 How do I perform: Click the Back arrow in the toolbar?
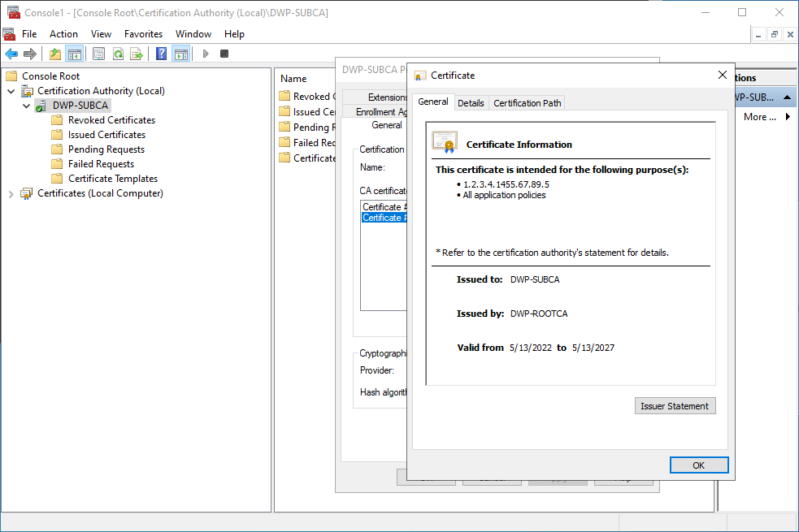[x=11, y=54]
